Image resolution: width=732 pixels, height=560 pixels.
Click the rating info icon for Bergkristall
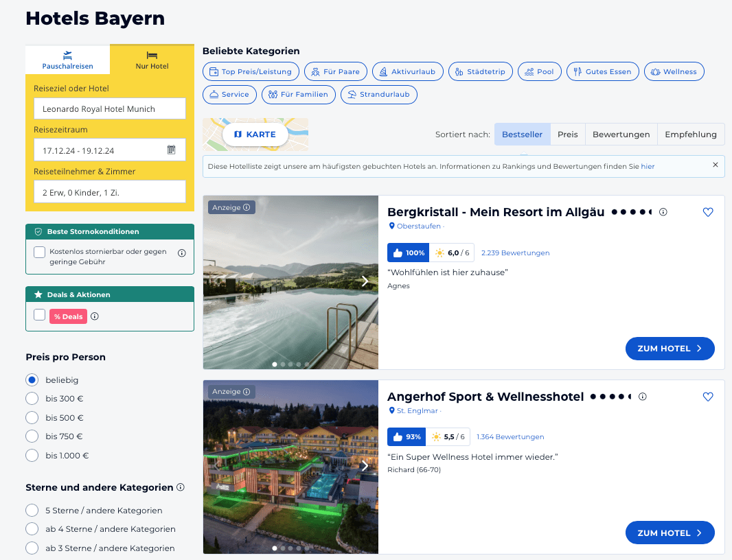(663, 212)
